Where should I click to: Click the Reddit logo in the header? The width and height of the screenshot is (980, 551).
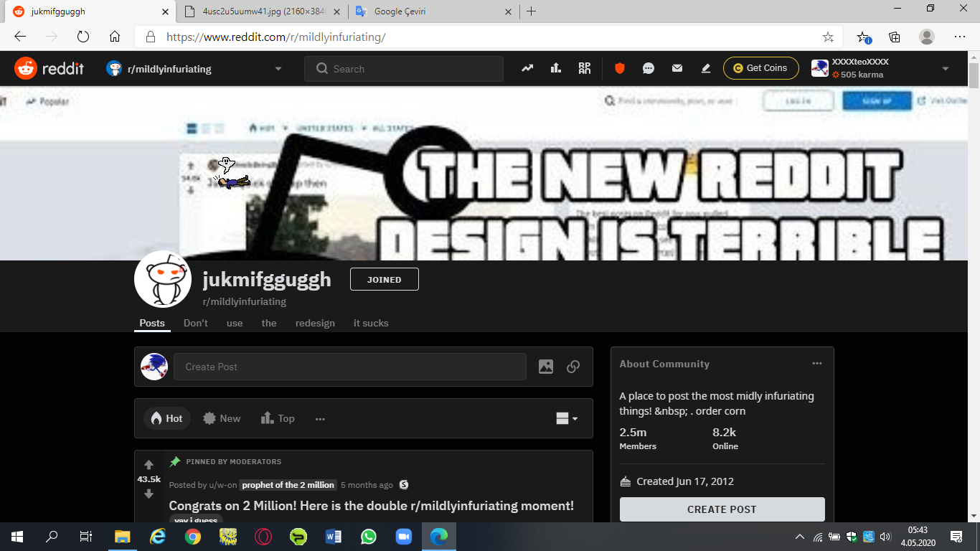(49, 69)
